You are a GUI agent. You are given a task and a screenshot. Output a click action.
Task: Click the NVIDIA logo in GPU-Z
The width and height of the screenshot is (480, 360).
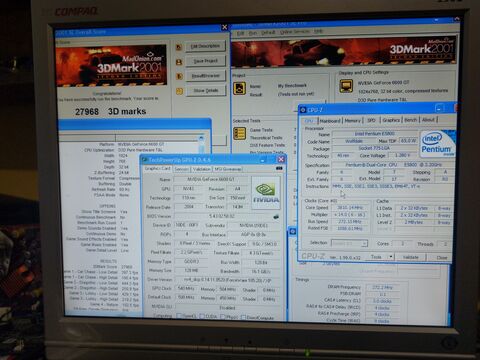coord(266,193)
